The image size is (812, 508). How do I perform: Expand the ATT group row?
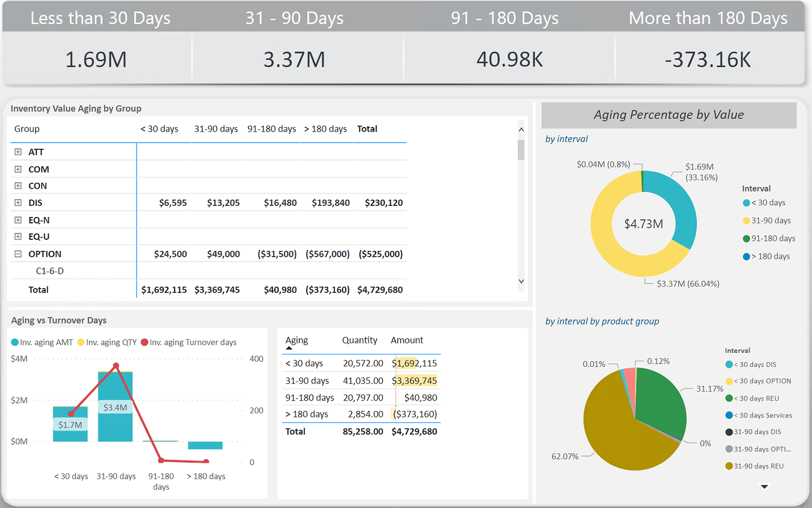pos(17,152)
